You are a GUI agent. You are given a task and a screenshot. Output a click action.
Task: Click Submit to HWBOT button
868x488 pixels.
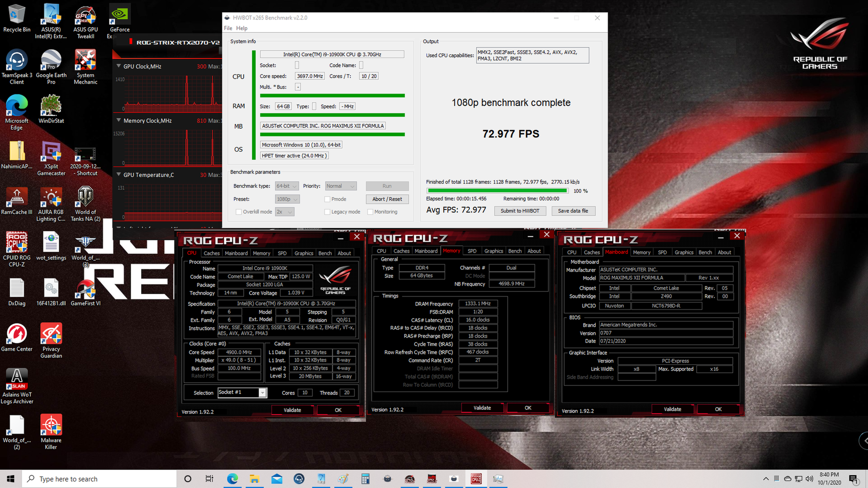point(520,211)
